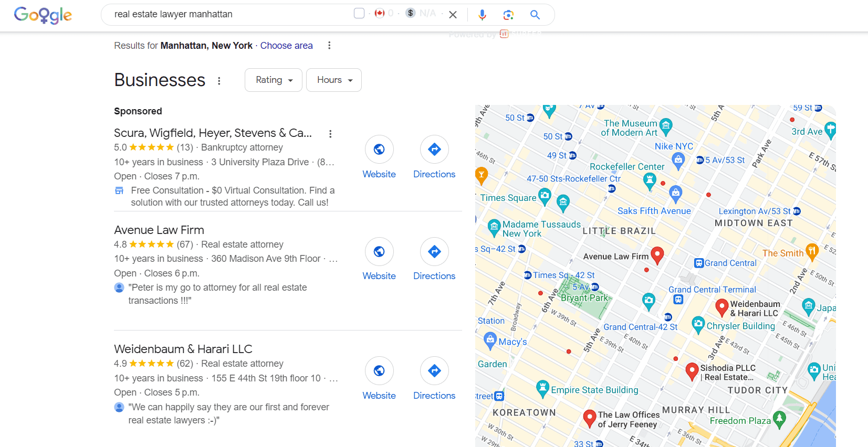This screenshot has height=447, width=868.
Task: Click the Choose area link
Action: 286,46
